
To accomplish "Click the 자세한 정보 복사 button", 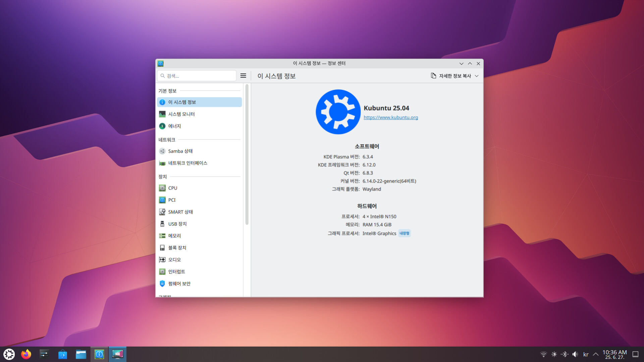I will (451, 76).
